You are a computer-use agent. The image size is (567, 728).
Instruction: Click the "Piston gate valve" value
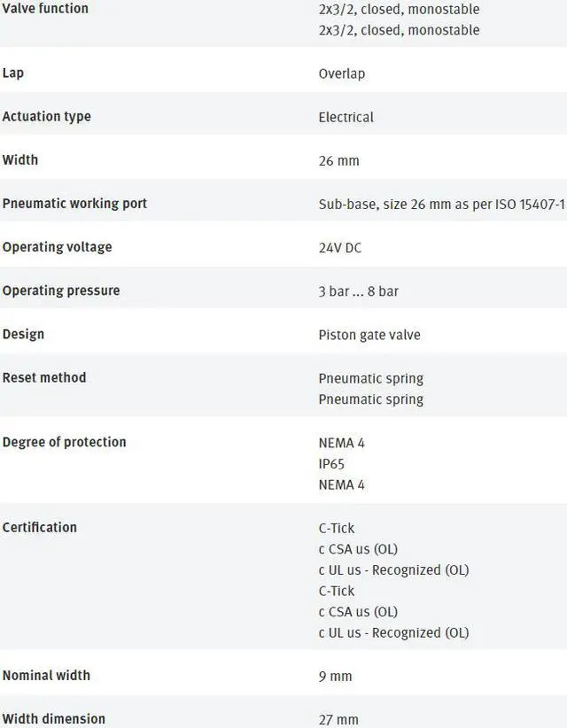click(369, 335)
